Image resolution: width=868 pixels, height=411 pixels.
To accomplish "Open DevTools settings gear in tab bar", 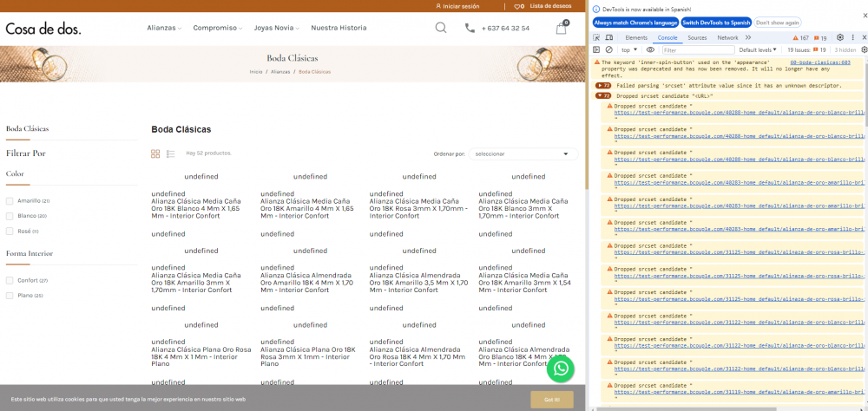I will (x=839, y=37).
